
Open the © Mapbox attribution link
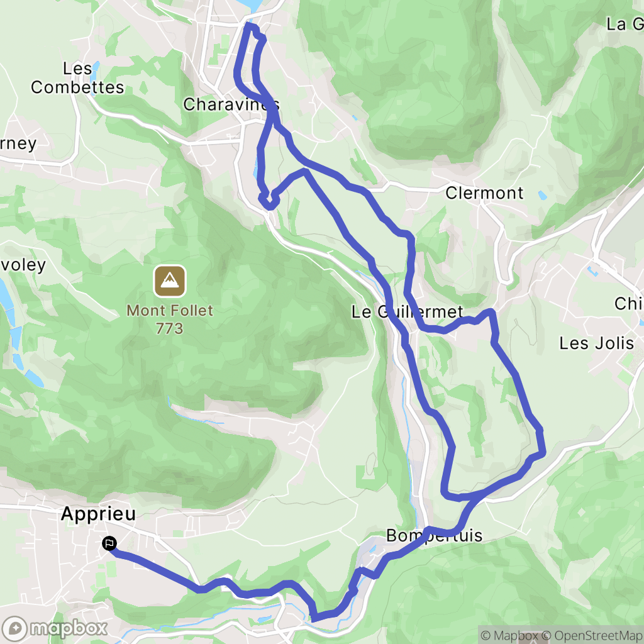click(x=509, y=635)
